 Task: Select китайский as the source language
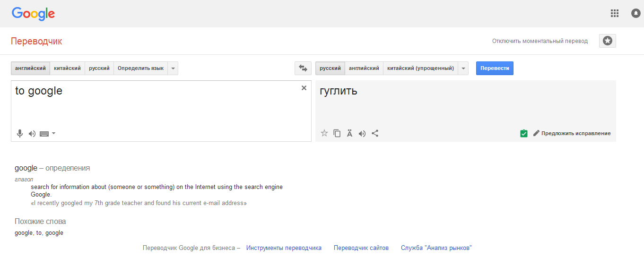[67, 69]
